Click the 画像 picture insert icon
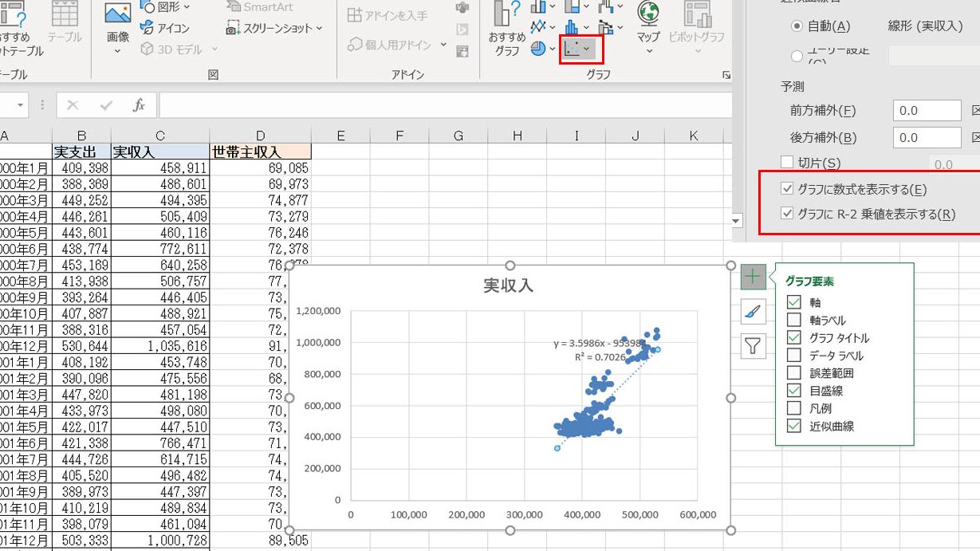The width and height of the screenshot is (980, 551). click(x=117, y=14)
